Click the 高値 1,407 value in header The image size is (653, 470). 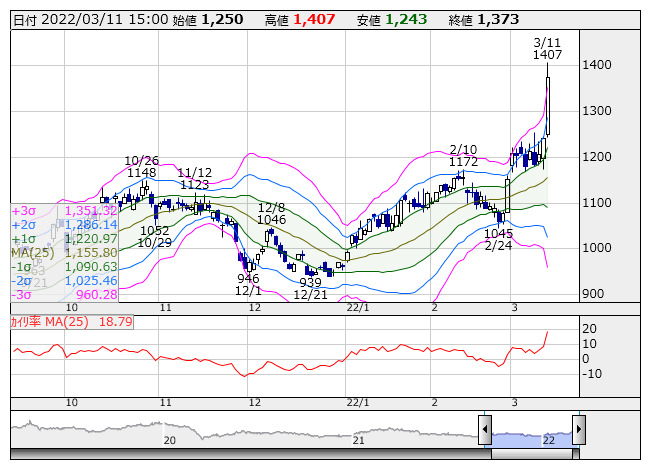(x=300, y=20)
